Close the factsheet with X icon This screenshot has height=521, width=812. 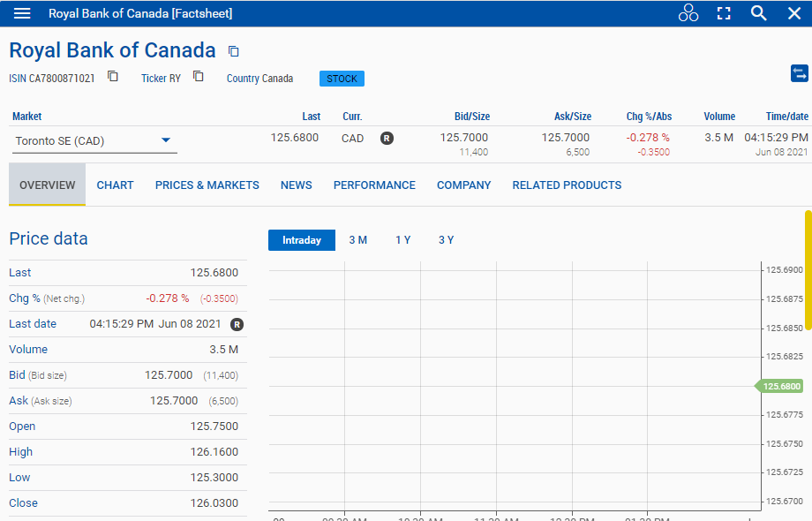click(x=794, y=13)
